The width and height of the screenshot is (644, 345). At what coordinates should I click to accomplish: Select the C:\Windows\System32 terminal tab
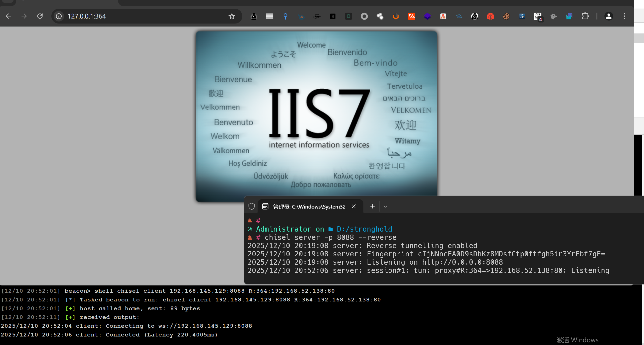click(x=309, y=207)
